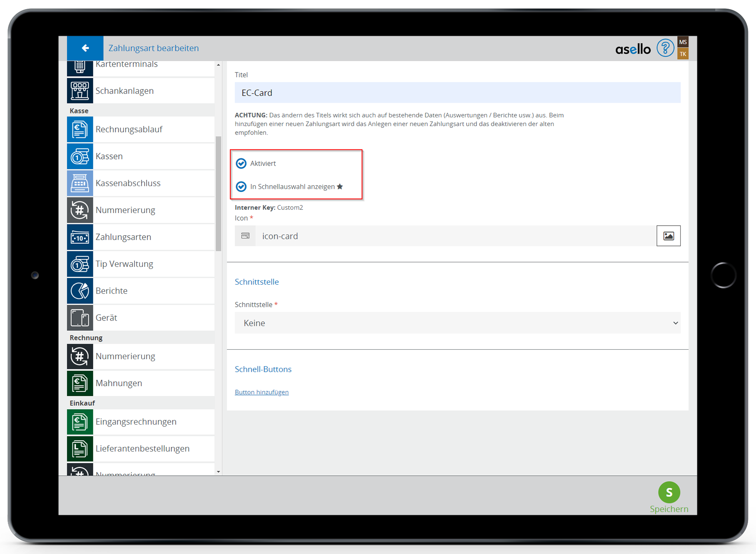
Task: Open help via question mark icon
Action: pos(665,48)
